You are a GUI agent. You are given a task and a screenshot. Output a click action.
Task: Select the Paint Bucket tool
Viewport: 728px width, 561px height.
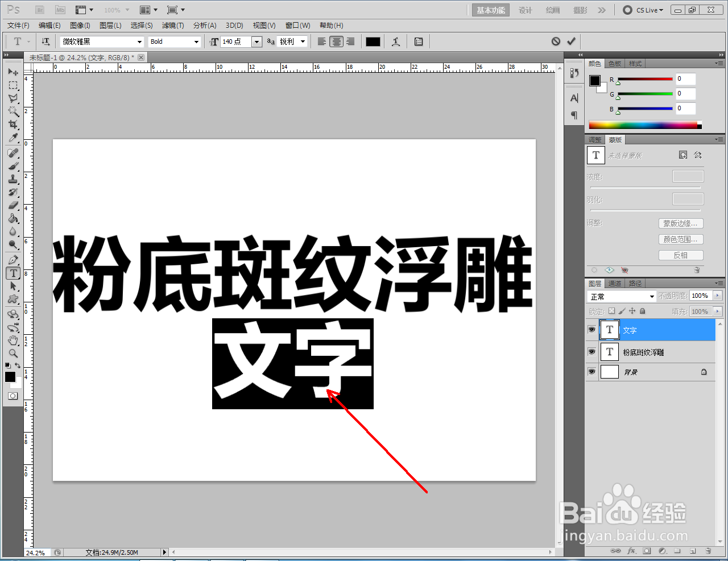[x=13, y=218]
